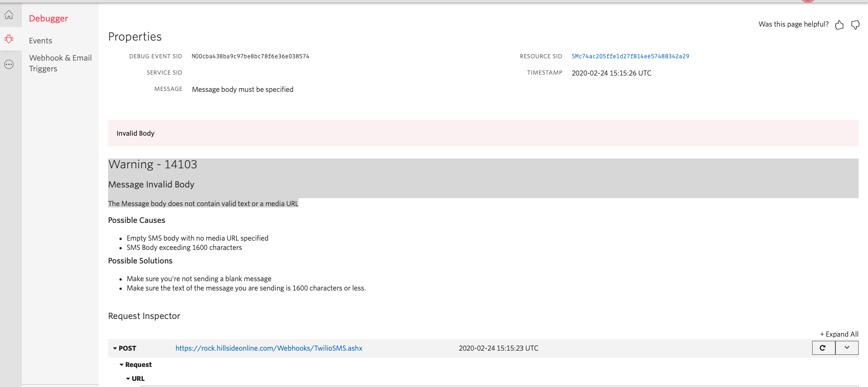868x387 pixels.
Task: Select the red debugger bug icon
Action: 9,39
